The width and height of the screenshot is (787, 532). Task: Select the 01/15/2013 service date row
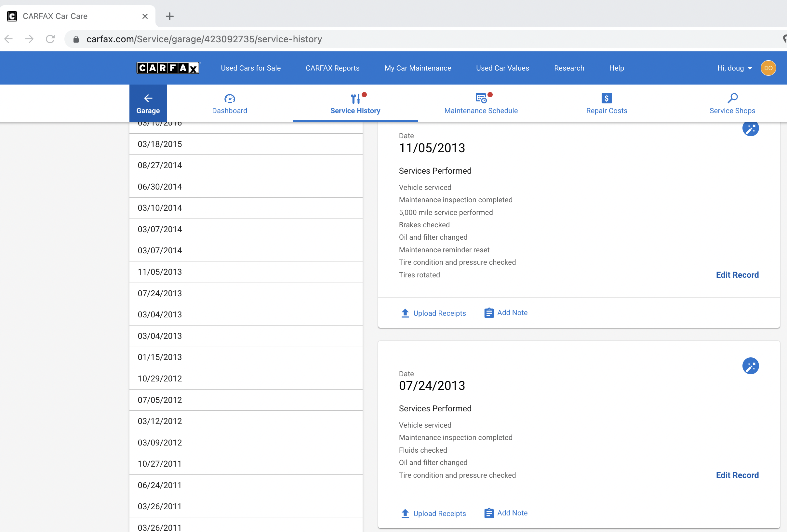pos(246,357)
